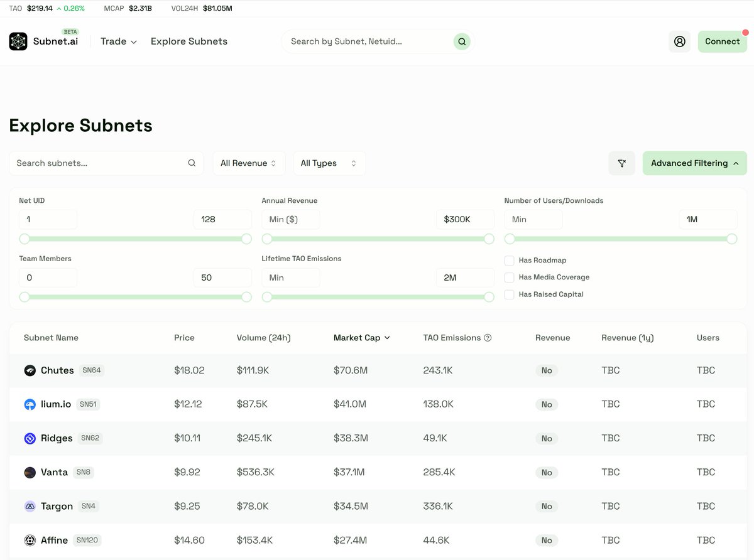Image resolution: width=754 pixels, height=560 pixels.
Task: Click the $70.6M market cap cell
Action: 351,370
